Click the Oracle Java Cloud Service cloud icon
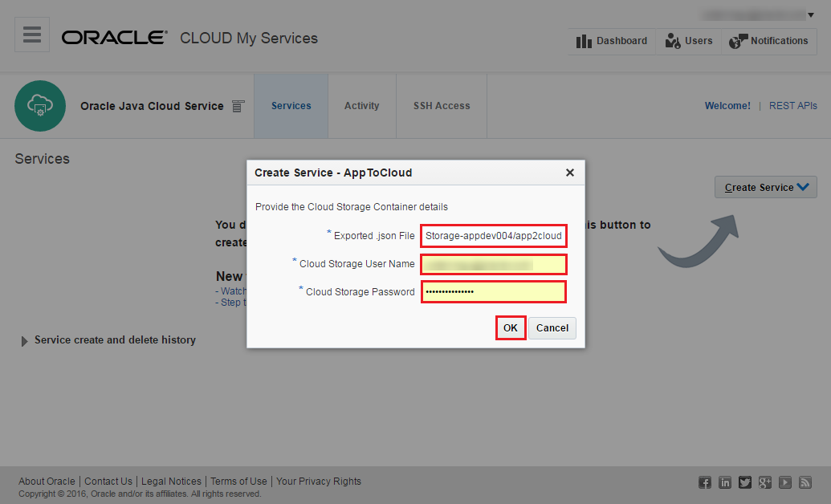The height and width of the screenshot is (504, 831). 40,106
